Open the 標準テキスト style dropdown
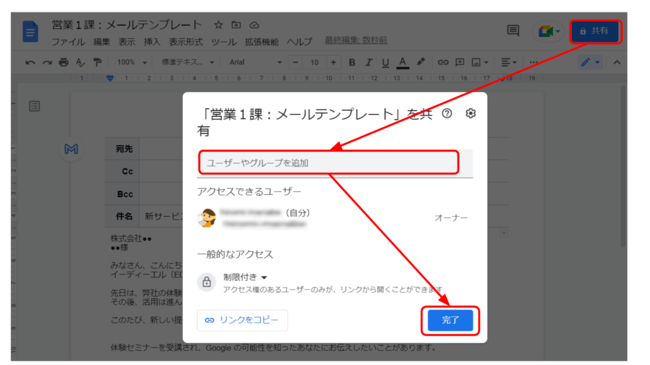650x365 pixels. point(188,62)
